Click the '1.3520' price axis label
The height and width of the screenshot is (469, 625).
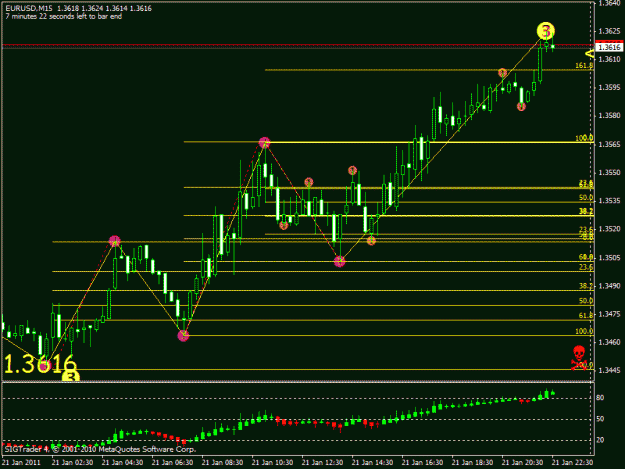[610, 229]
